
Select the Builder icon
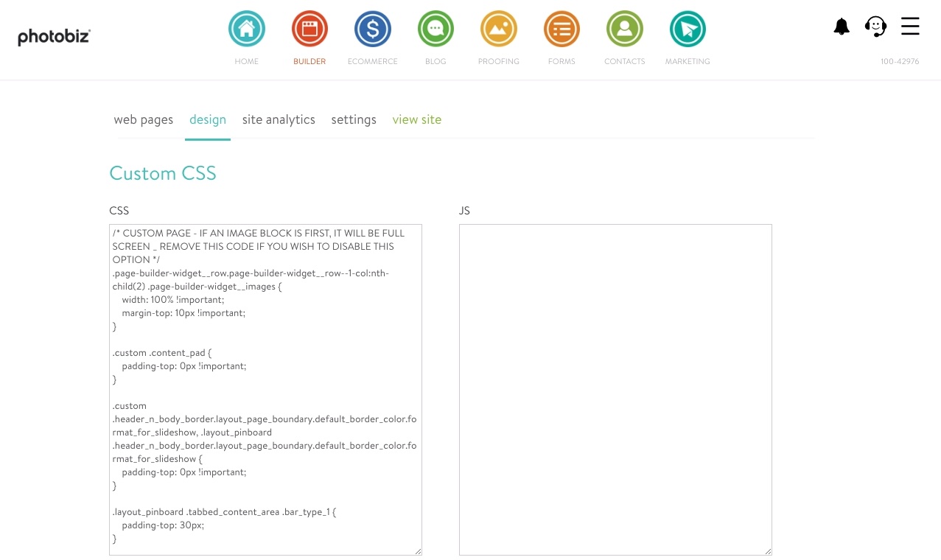click(x=309, y=29)
